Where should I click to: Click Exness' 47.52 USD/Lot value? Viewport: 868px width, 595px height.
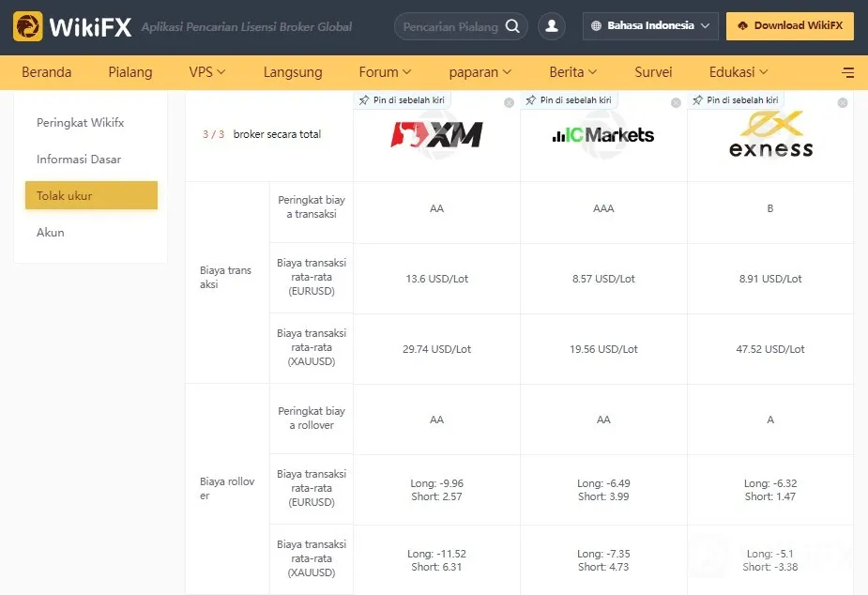click(x=770, y=349)
